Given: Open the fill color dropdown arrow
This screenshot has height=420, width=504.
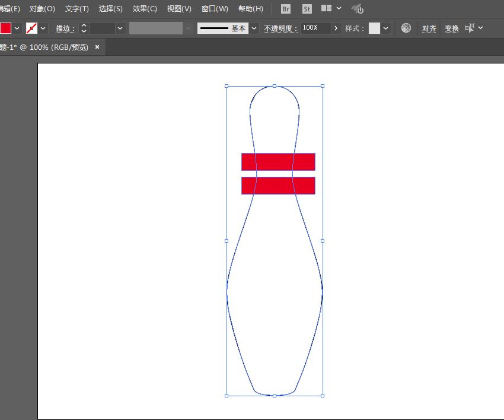Looking at the screenshot, I should pyautogui.click(x=17, y=28).
